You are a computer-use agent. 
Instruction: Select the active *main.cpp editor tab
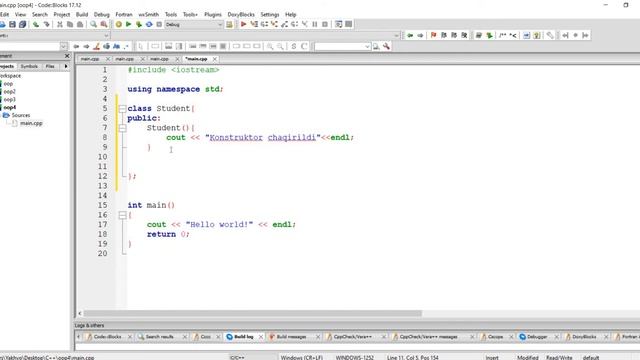click(x=196, y=59)
